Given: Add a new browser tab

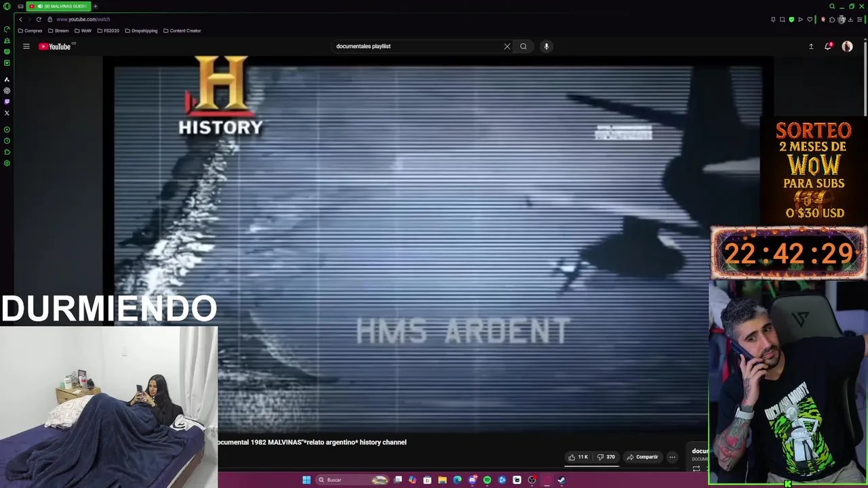Looking at the screenshot, I should point(96,6).
